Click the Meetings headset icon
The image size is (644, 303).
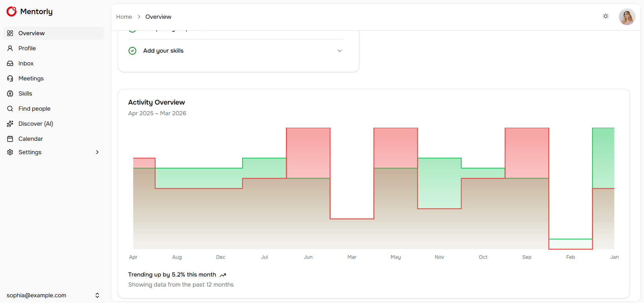tap(10, 78)
